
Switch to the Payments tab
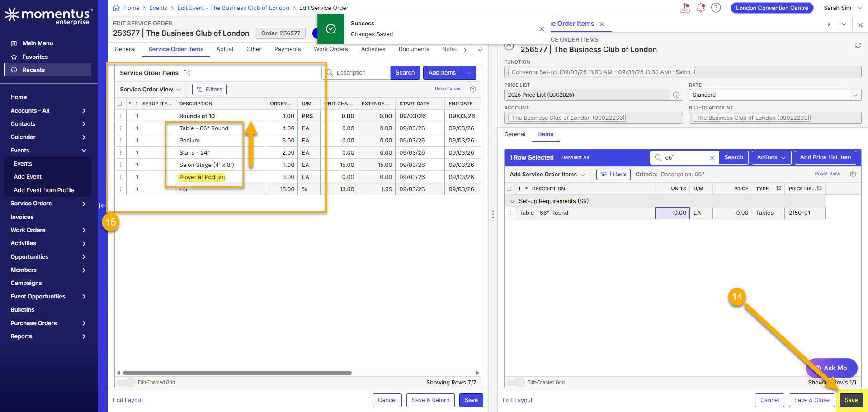[x=288, y=49]
